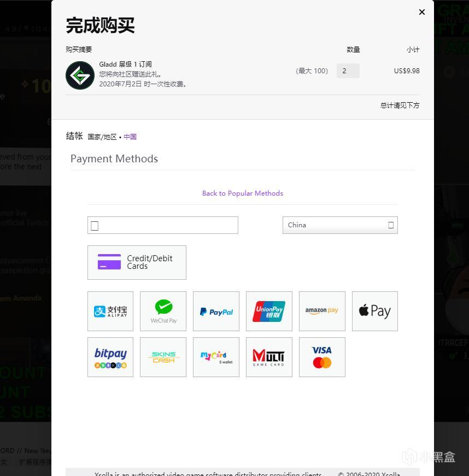Image resolution: width=469 pixels, height=476 pixels.
Task: Click the Gladd 层级 1 订阅 title
Action: pyautogui.click(x=125, y=64)
